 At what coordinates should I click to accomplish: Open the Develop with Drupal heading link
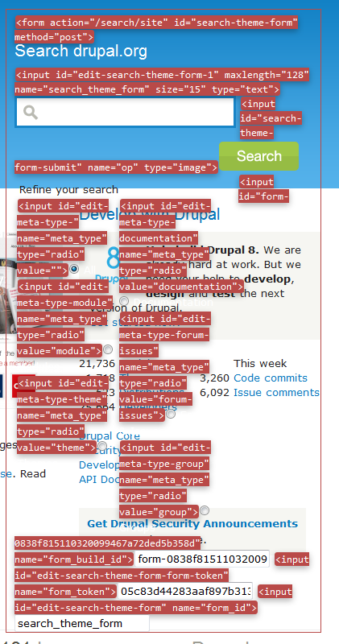[x=150, y=214]
